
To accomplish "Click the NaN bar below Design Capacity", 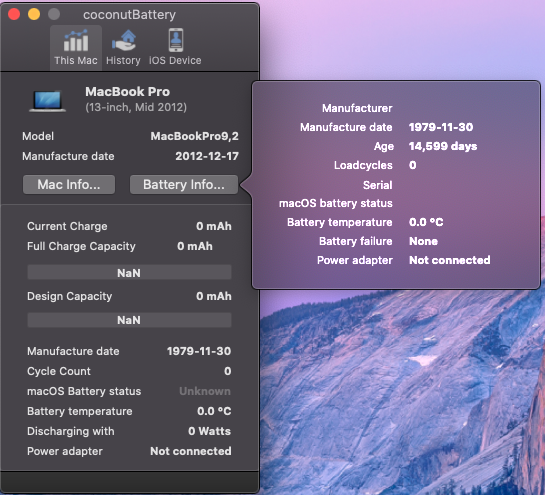I will pyautogui.click(x=129, y=320).
